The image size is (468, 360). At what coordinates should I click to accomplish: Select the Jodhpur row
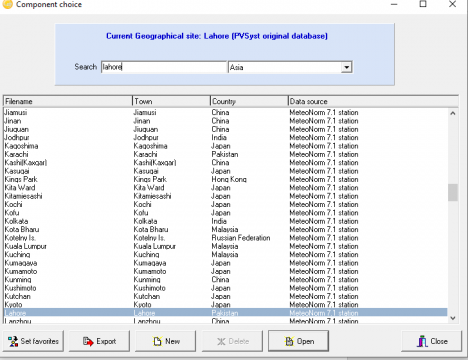(x=225, y=137)
